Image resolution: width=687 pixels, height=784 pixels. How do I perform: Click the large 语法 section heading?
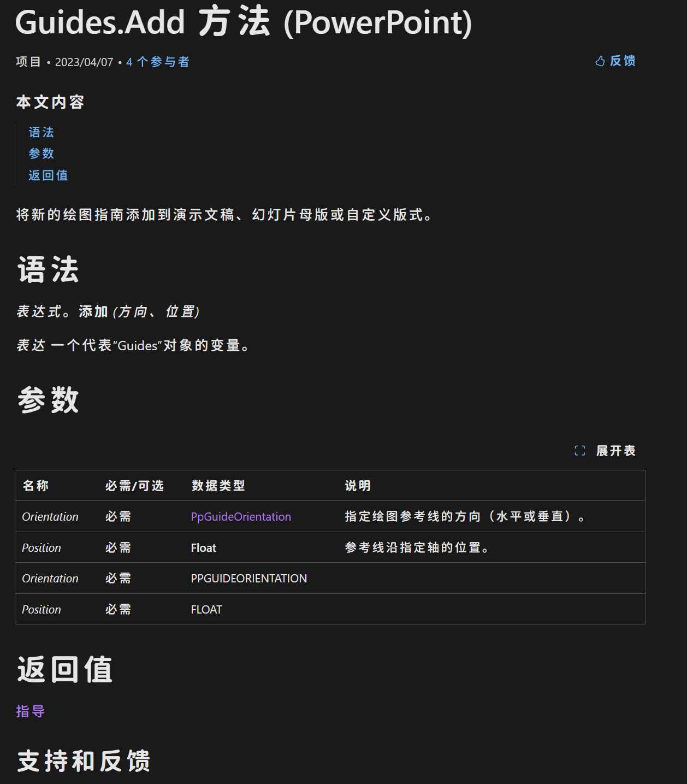pos(48,270)
